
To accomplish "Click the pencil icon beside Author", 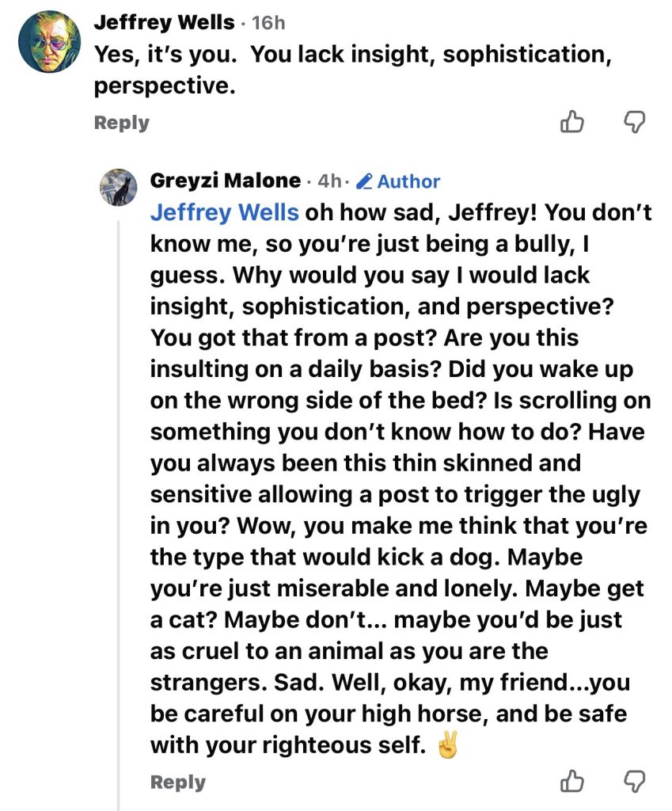I will 365,182.
